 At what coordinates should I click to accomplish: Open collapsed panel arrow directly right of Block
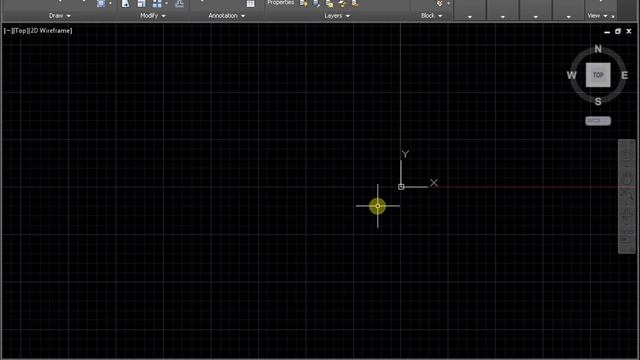470,17
